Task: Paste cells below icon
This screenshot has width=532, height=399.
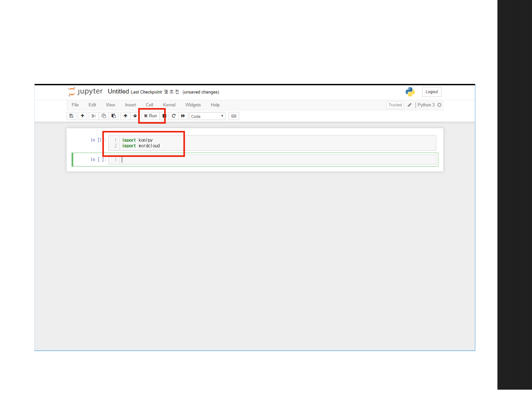Action: coord(114,116)
